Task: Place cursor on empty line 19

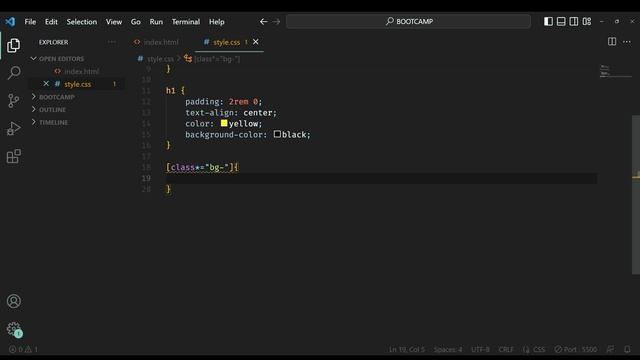Action: (381, 178)
